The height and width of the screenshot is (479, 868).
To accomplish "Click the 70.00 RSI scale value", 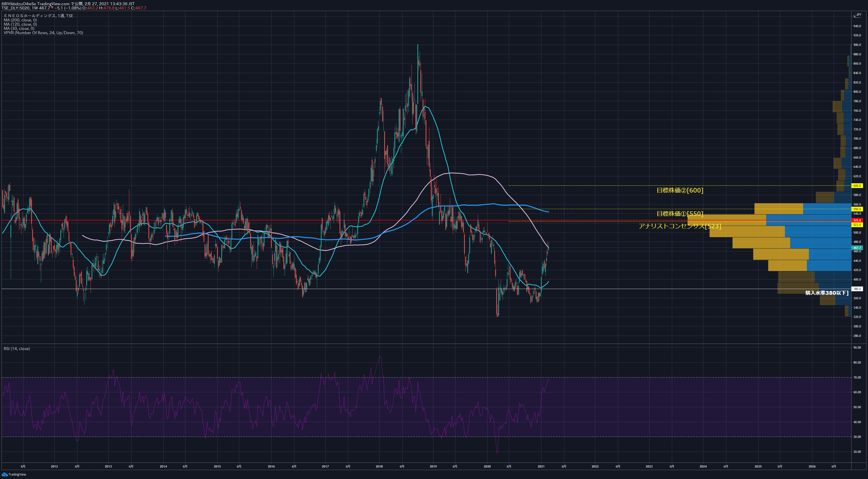I will (x=857, y=378).
